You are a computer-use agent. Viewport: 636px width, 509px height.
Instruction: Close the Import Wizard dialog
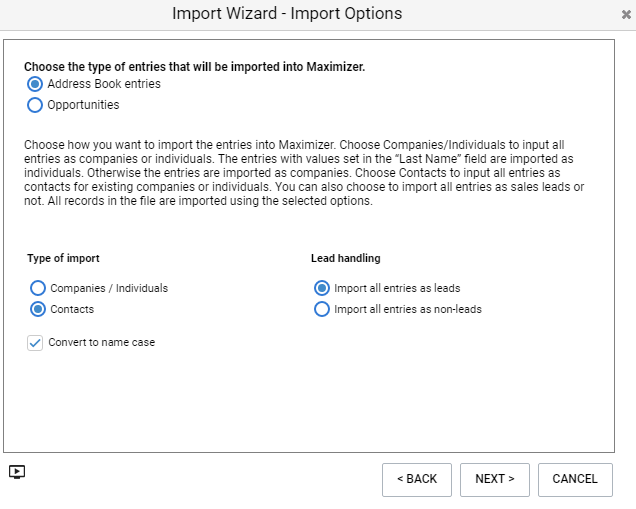626,15
